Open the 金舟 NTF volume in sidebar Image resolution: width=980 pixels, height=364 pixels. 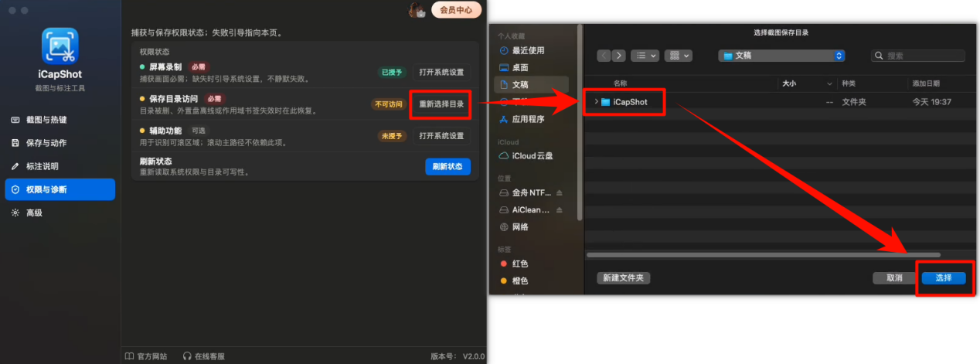pos(525,192)
